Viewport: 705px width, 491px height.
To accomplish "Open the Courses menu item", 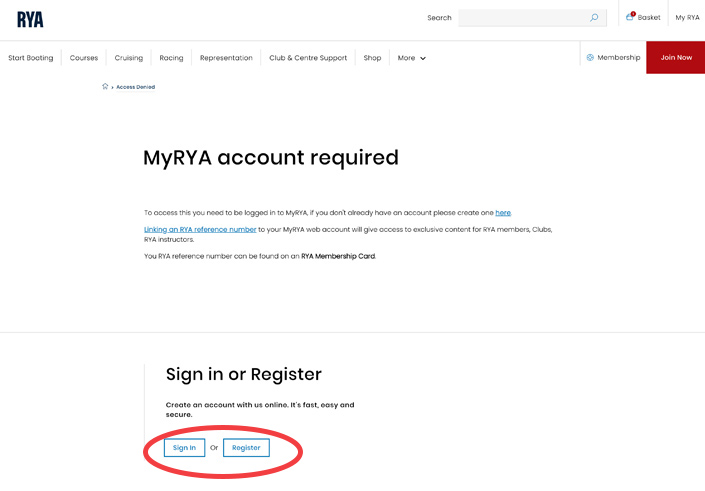I will pos(84,58).
